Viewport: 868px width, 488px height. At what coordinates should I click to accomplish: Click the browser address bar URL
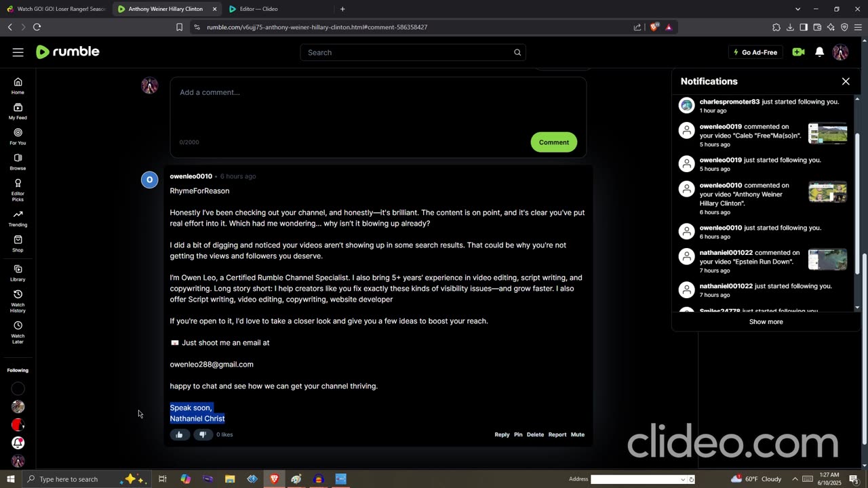(x=317, y=27)
